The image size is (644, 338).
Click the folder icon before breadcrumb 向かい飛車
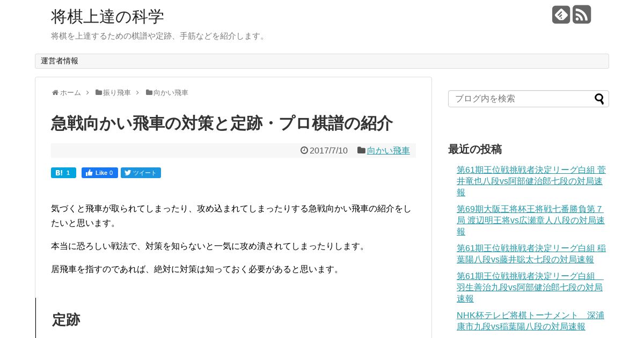(149, 93)
